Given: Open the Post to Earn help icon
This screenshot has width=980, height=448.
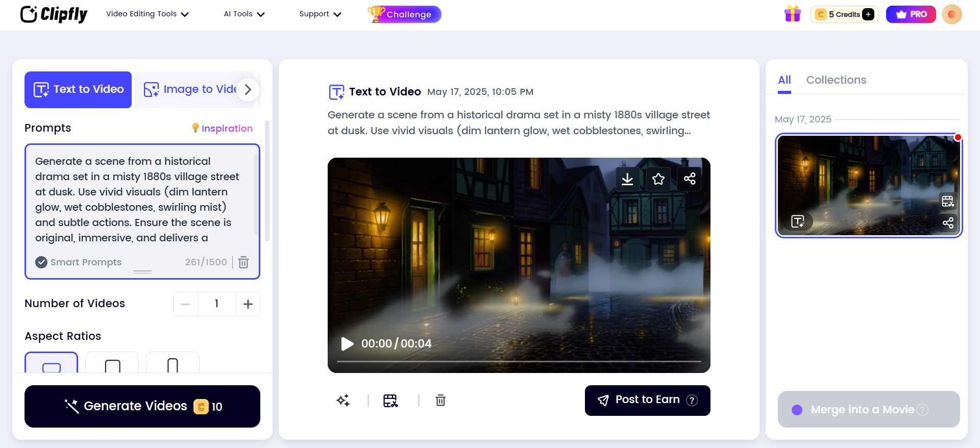Looking at the screenshot, I should coord(692,401).
